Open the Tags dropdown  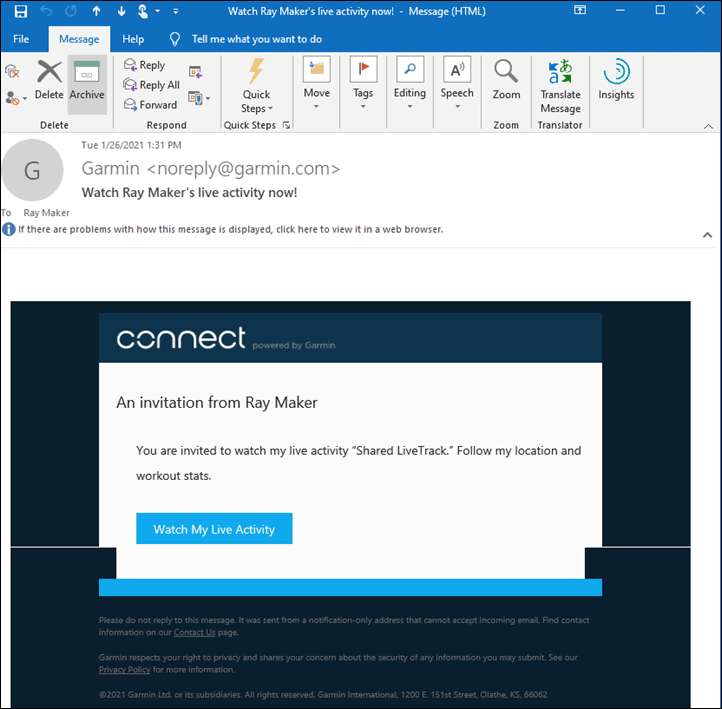[x=363, y=83]
